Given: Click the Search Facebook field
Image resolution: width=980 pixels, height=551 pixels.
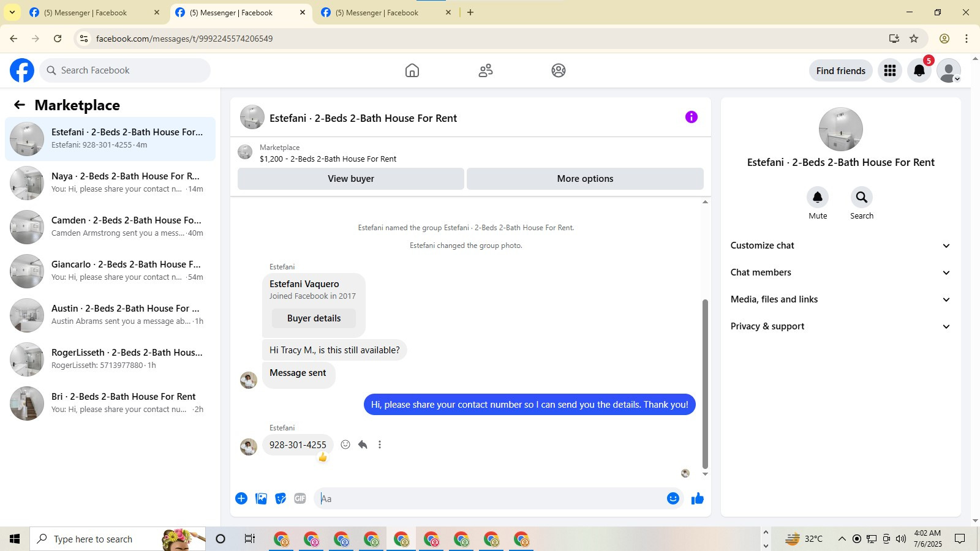Looking at the screenshot, I should (x=125, y=70).
